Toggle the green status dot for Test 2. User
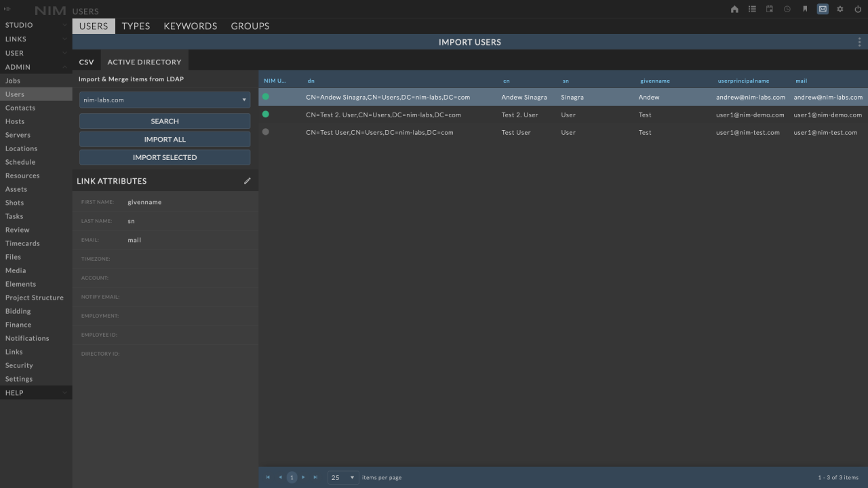Screen dimensions: 868x488 pyautogui.click(x=266, y=115)
